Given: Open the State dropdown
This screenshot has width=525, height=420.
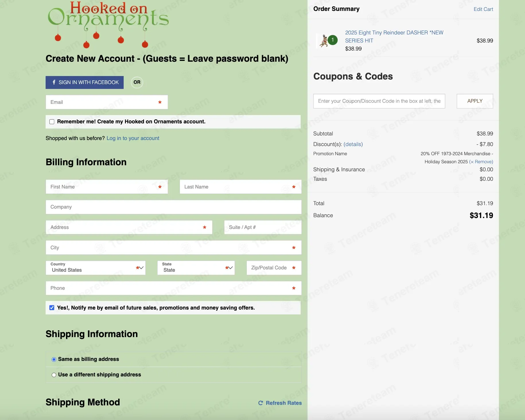Looking at the screenshot, I should [196, 268].
